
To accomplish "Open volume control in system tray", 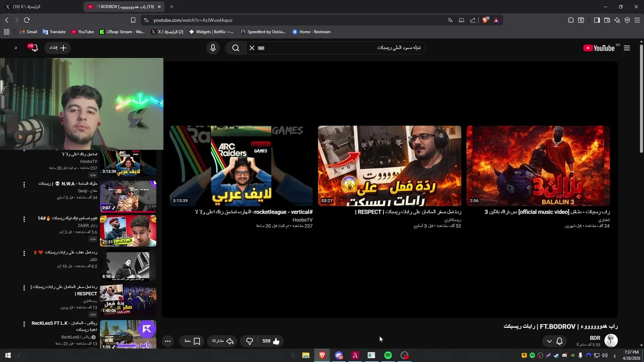I will pyautogui.click(x=605, y=355).
